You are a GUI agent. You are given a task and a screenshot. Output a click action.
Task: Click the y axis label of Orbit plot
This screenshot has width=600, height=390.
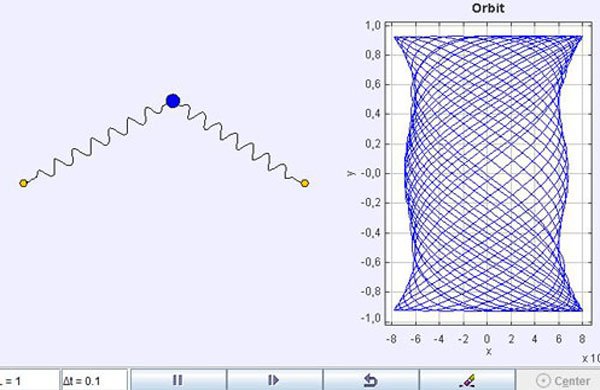point(351,173)
